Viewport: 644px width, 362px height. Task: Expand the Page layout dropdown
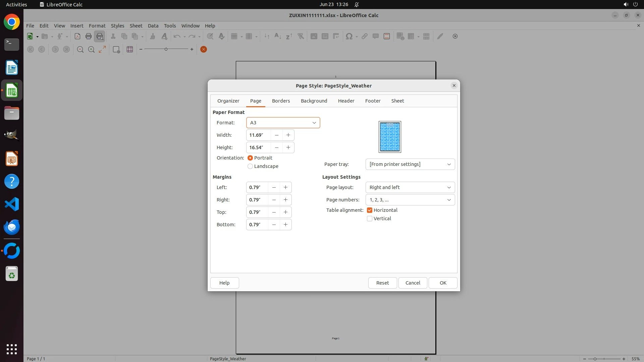tap(410, 187)
